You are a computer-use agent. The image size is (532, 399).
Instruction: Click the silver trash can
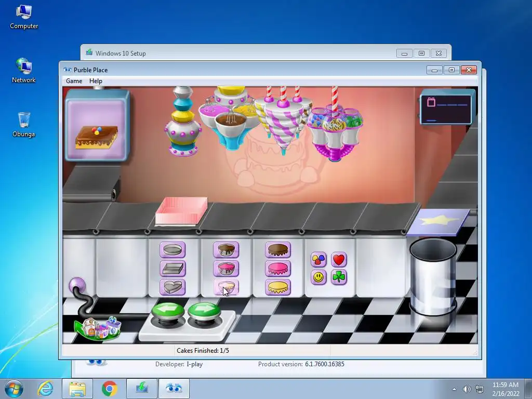point(433,276)
